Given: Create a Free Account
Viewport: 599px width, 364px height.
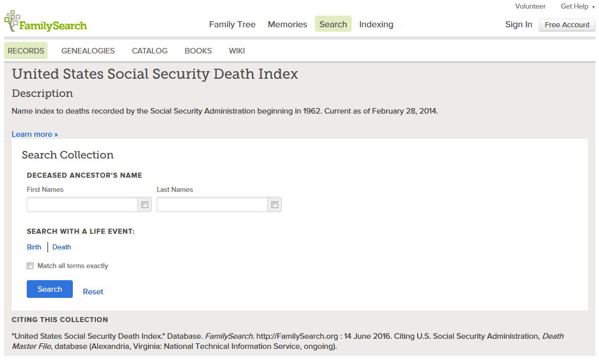Looking at the screenshot, I should pos(567,25).
